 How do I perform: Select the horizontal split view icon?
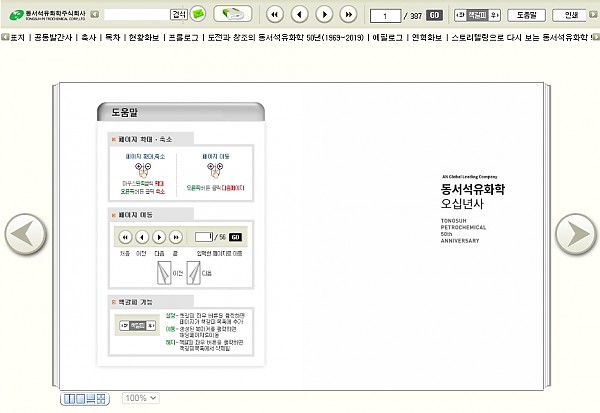[x=91, y=399]
